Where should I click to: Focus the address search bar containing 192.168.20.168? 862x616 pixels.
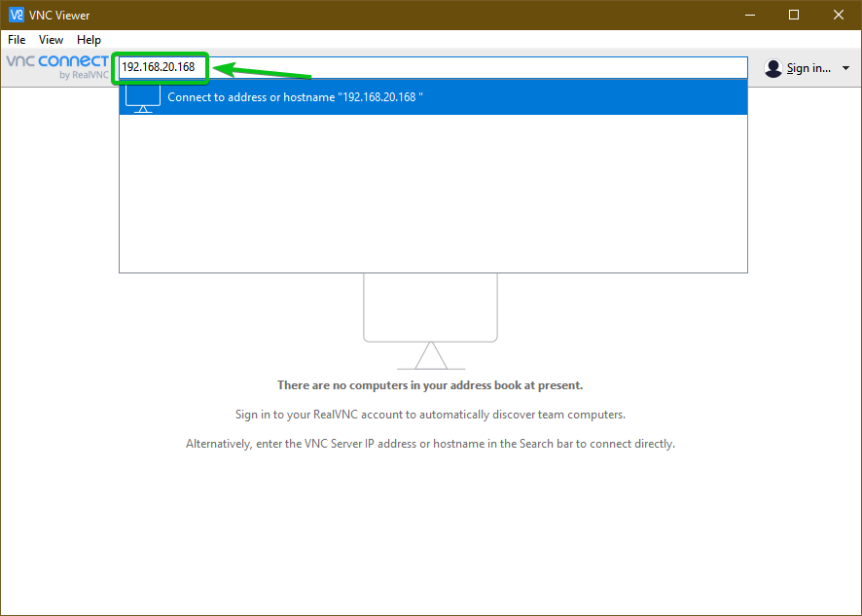click(433, 67)
